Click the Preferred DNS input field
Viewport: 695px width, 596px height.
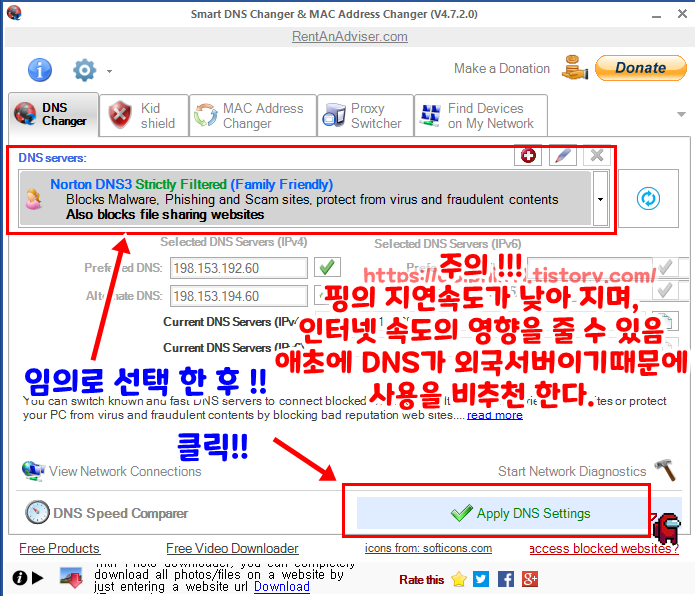[238, 268]
